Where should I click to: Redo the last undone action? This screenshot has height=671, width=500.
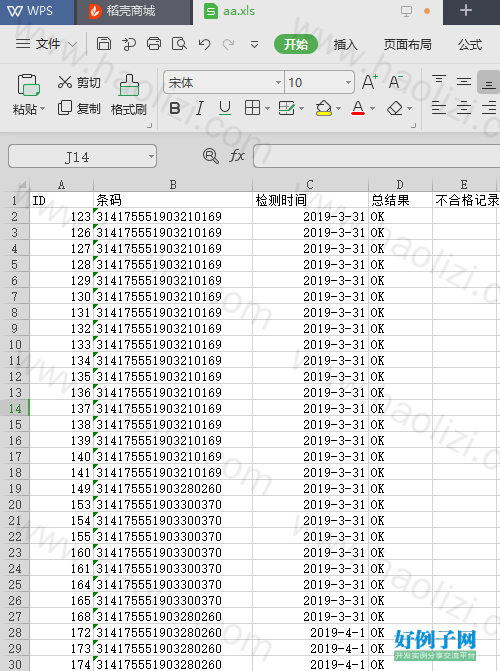coord(229,44)
